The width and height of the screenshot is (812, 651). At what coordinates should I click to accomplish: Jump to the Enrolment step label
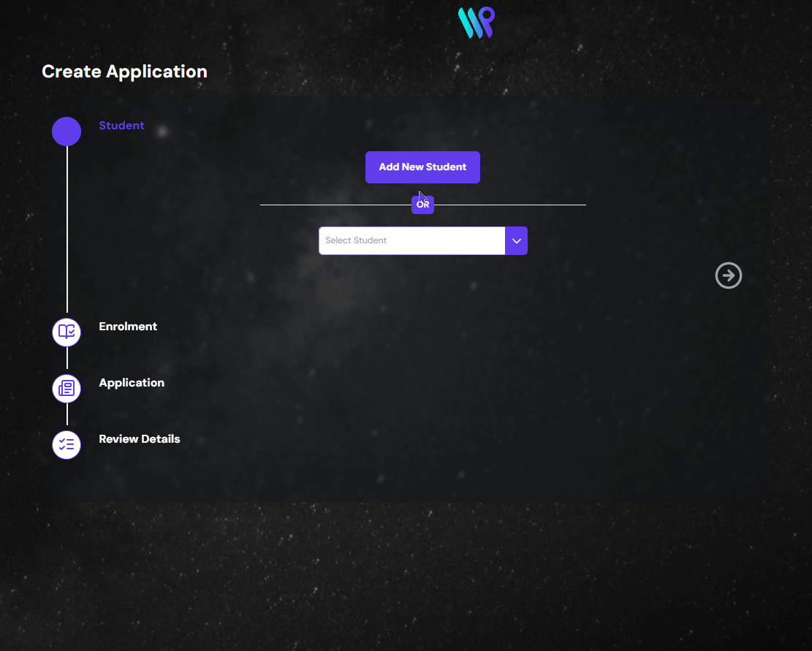pyautogui.click(x=128, y=327)
